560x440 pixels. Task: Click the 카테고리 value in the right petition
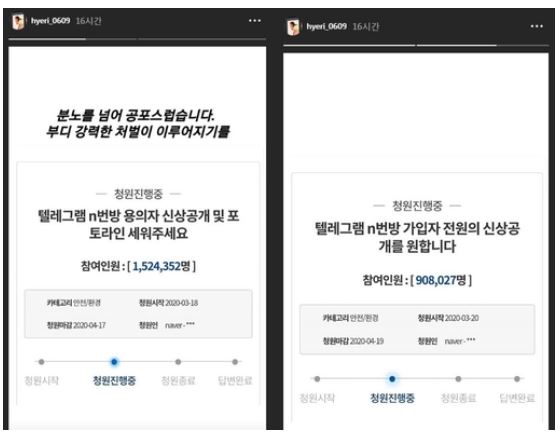pyautogui.click(x=364, y=318)
